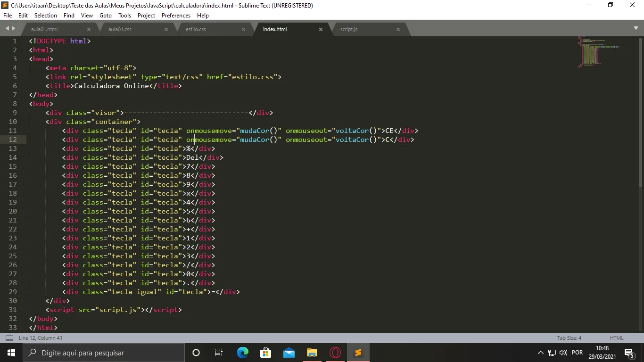Open the Goto menu

pyautogui.click(x=106, y=16)
